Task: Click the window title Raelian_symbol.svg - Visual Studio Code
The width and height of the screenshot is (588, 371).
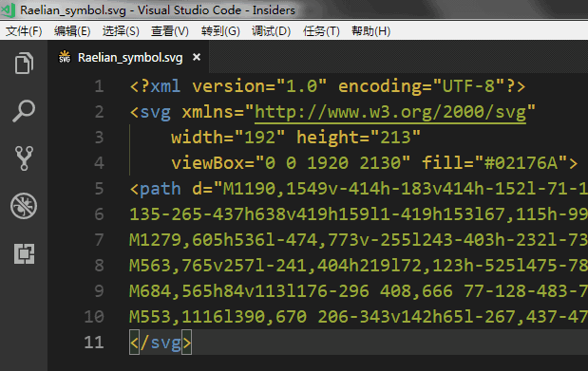Action: 158,10
